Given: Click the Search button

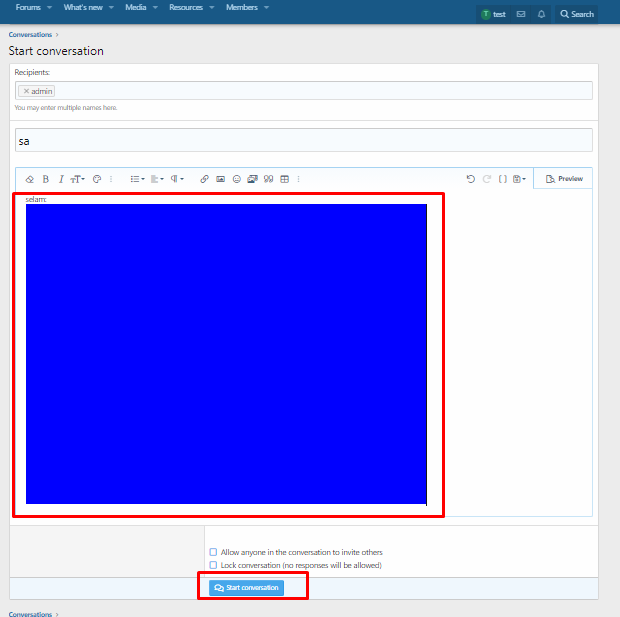Looking at the screenshot, I should tap(577, 14).
